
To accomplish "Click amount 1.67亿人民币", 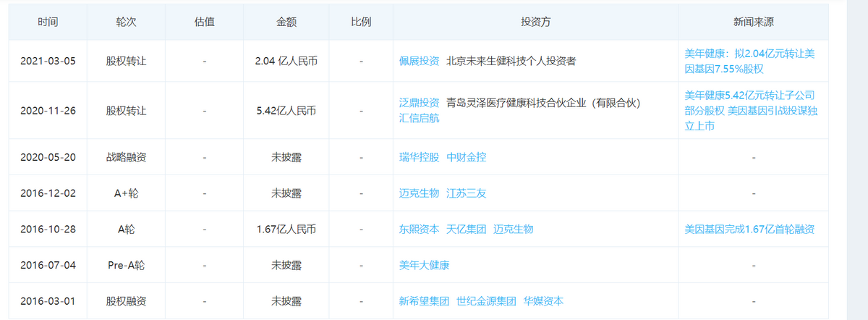I will 286,229.
